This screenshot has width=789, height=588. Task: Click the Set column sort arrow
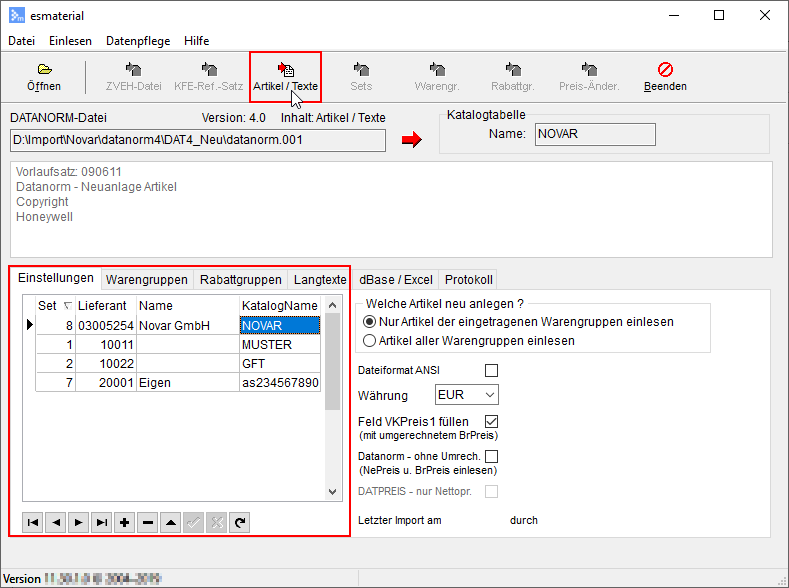pos(68,305)
